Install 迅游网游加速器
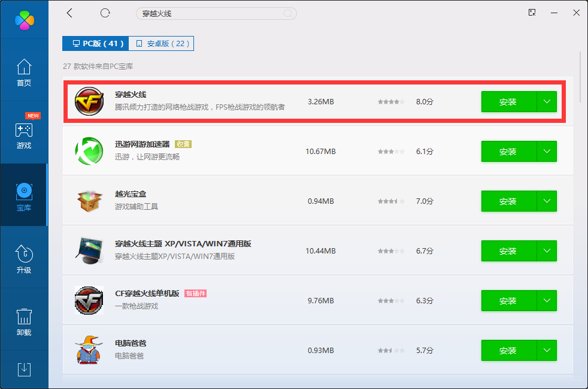The width and height of the screenshot is (588, 389). coord(509,151)
